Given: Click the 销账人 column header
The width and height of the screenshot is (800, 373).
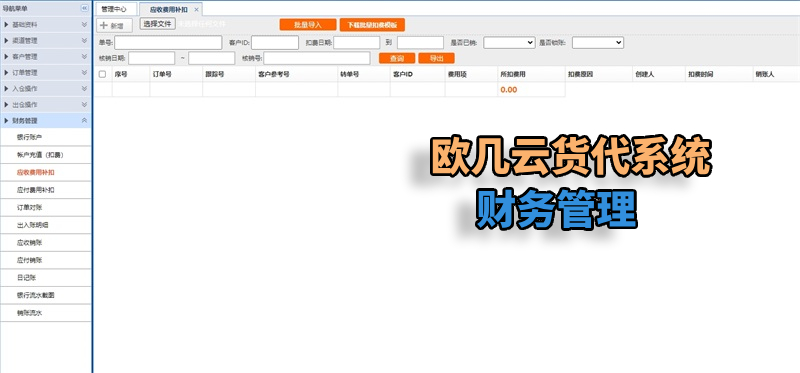Looking at the screenshot, I should click(x=776, y=74).
